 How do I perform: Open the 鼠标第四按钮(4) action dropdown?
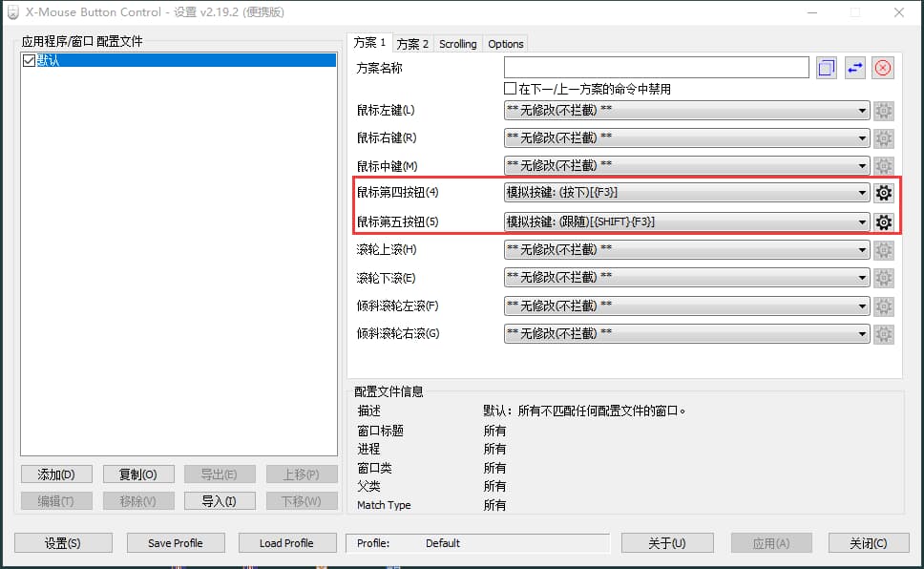coord(686,192)
